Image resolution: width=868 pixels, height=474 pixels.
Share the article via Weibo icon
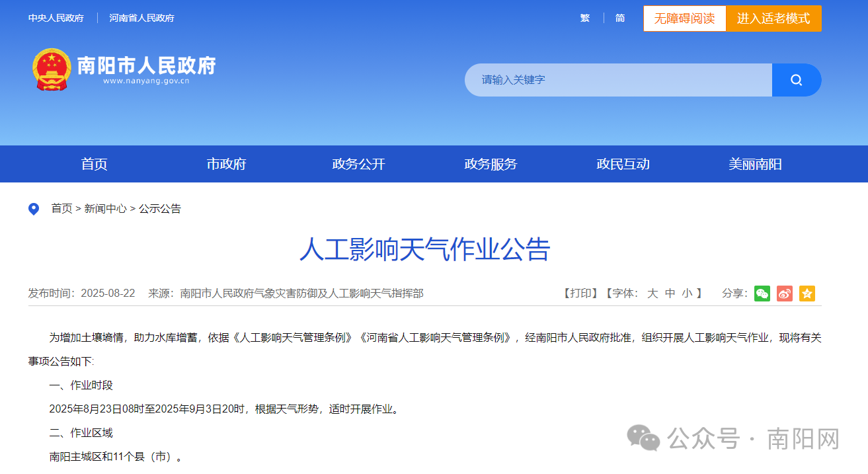[785, 294]
